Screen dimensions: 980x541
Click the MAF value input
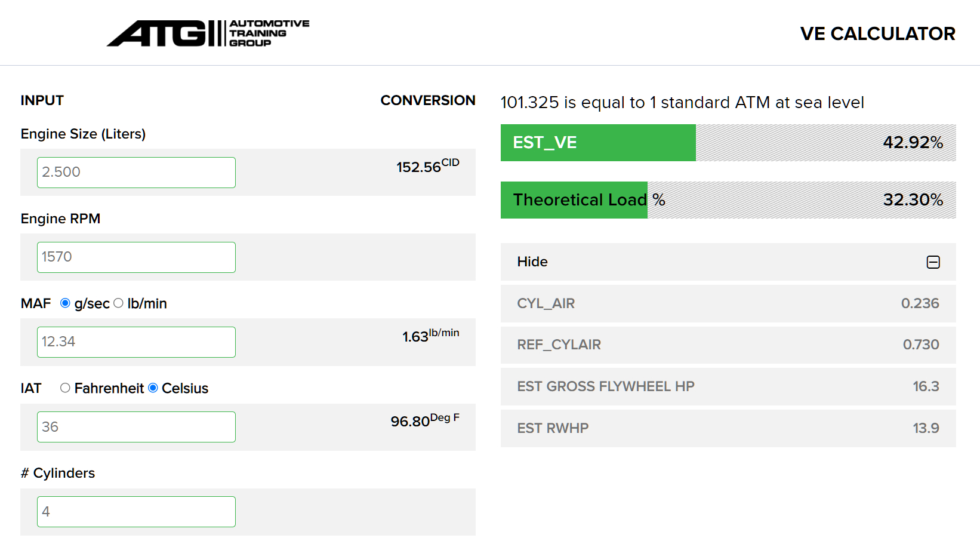click(x=136, y=342)
